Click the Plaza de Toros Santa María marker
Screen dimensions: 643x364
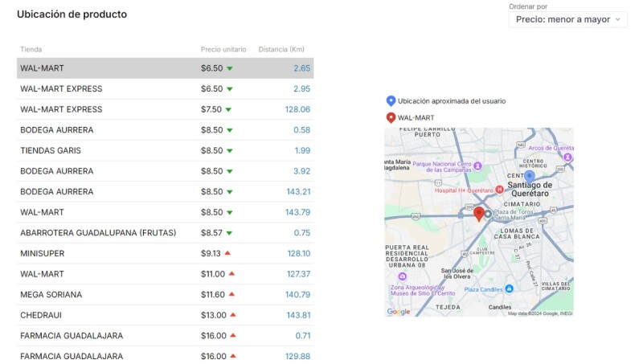[x=488, y=214]
